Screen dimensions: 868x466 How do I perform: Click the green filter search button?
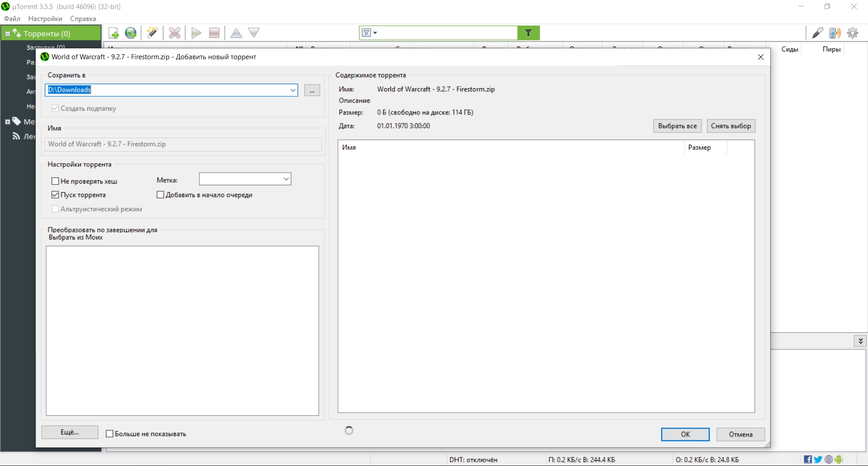coord(528,33)
